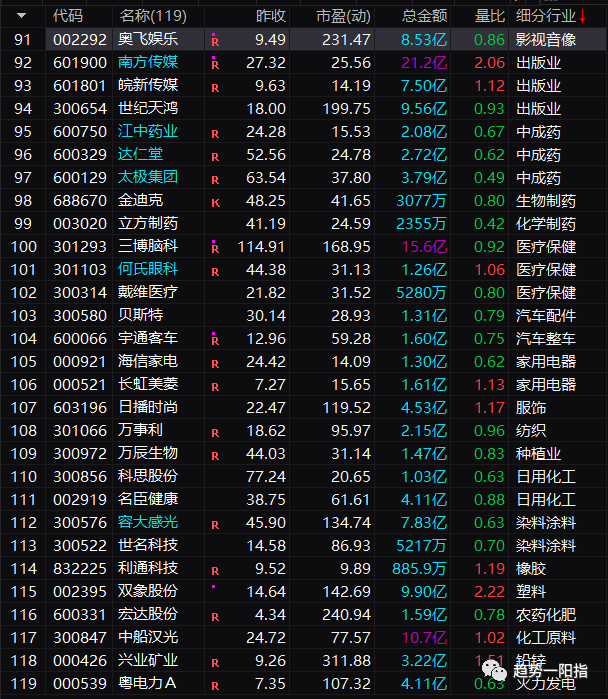The width and height of the screenshot is (608, 699).
Task: Select stock name 戴维医疗
Action: coord(148,292)
